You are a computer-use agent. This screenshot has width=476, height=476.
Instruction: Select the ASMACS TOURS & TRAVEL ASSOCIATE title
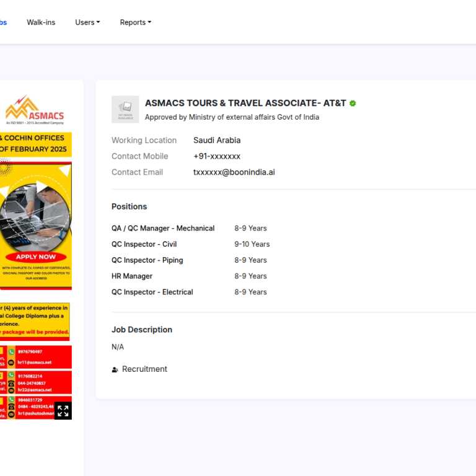coord(245,104)
